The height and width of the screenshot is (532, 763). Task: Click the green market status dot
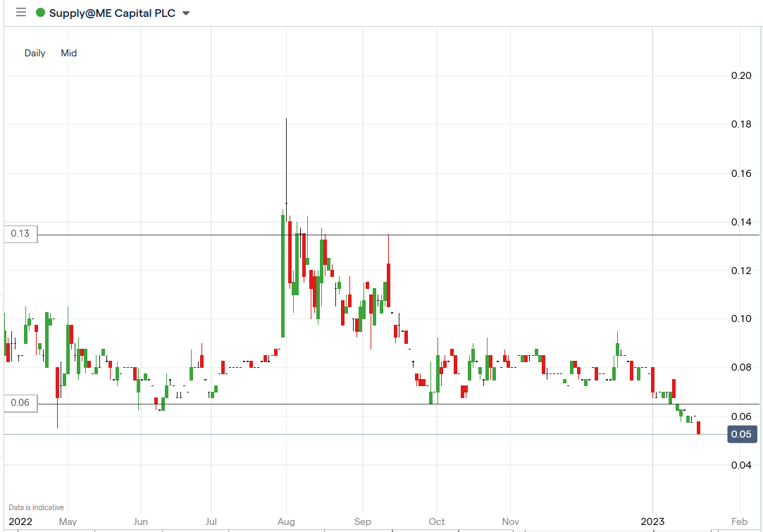(40, 13)
